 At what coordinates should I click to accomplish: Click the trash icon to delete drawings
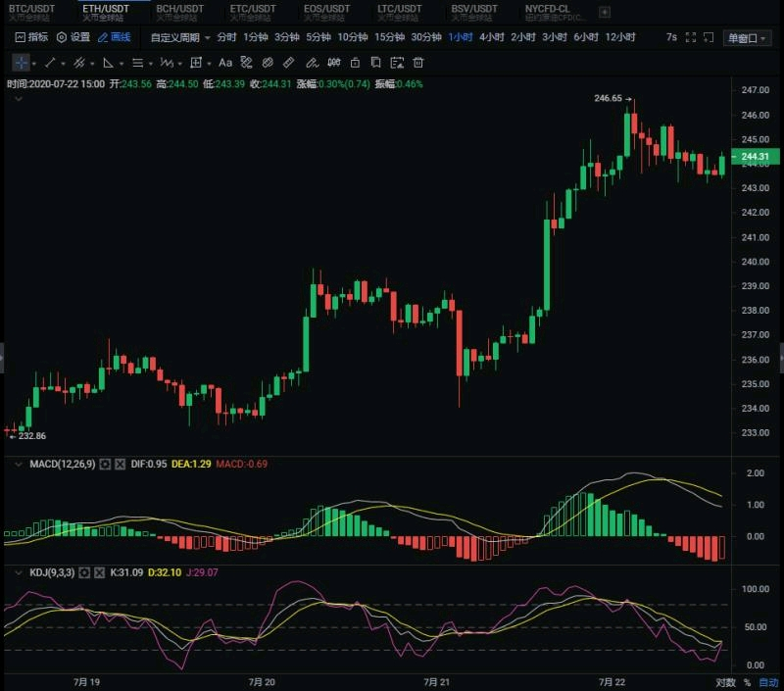point(417,63)
